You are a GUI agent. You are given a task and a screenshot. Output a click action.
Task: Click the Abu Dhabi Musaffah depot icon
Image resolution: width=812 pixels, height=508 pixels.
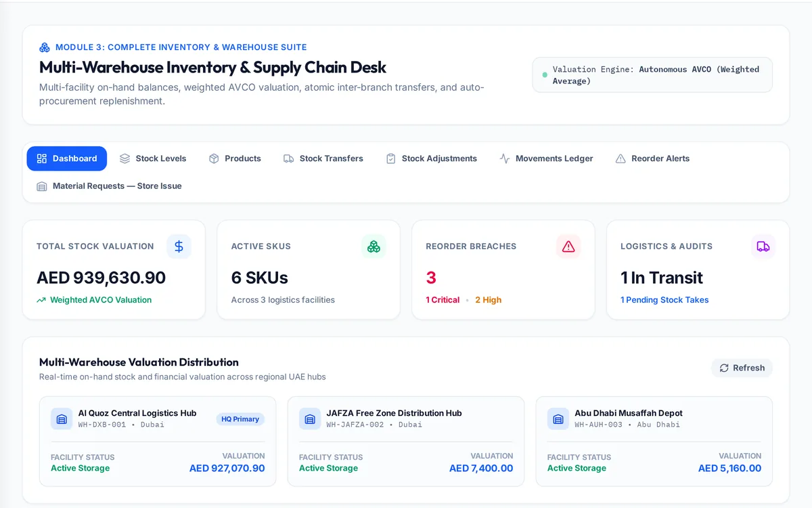point(558,419)
